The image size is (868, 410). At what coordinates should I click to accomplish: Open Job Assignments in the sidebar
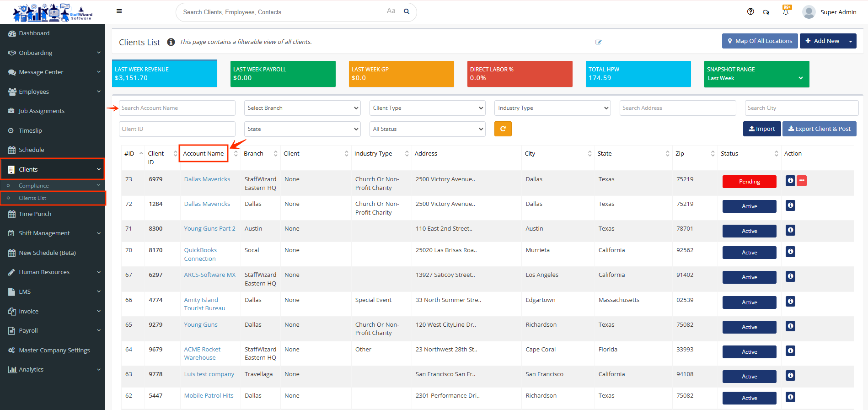click(x=42, y=111)
